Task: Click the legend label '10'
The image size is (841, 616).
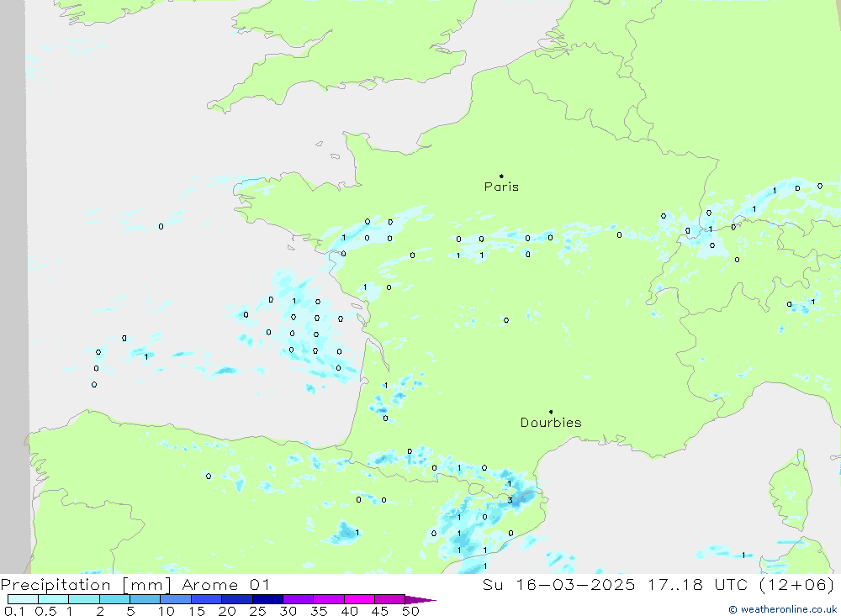Action: pyautogui.click(x=167, y=611)
